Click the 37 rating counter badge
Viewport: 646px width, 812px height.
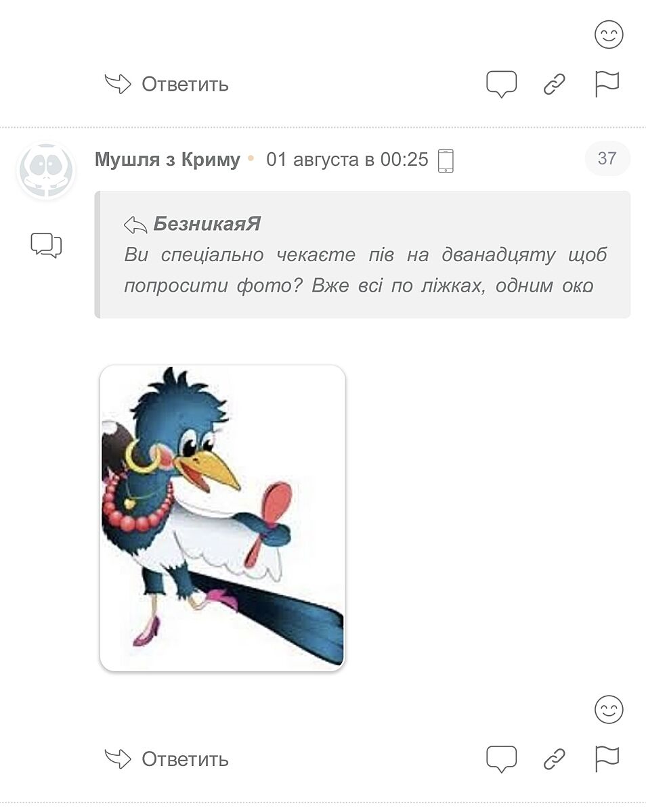[x=607, y=158]
